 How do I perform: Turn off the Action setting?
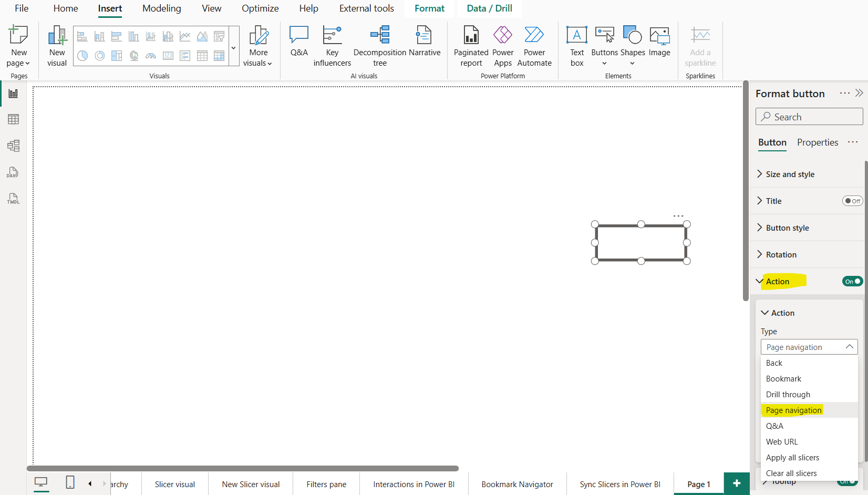852,281
